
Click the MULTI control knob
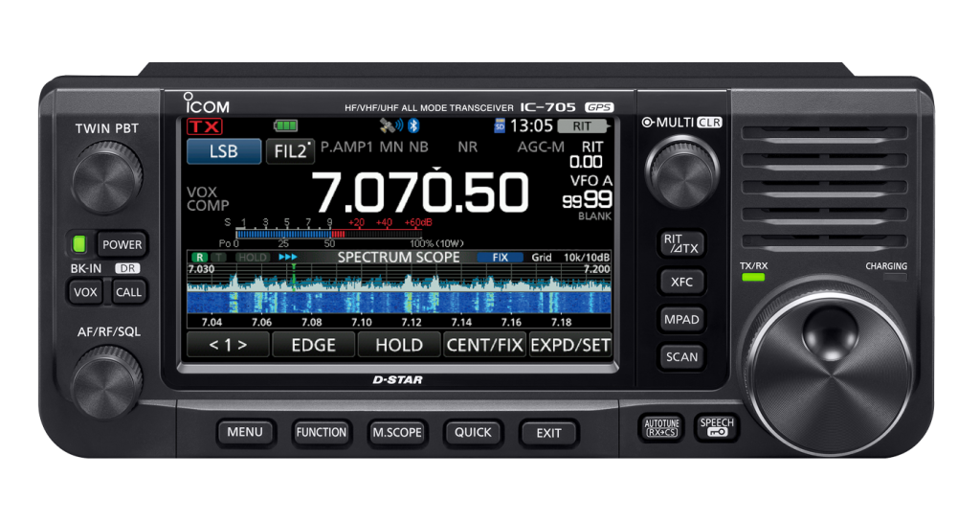681,171
